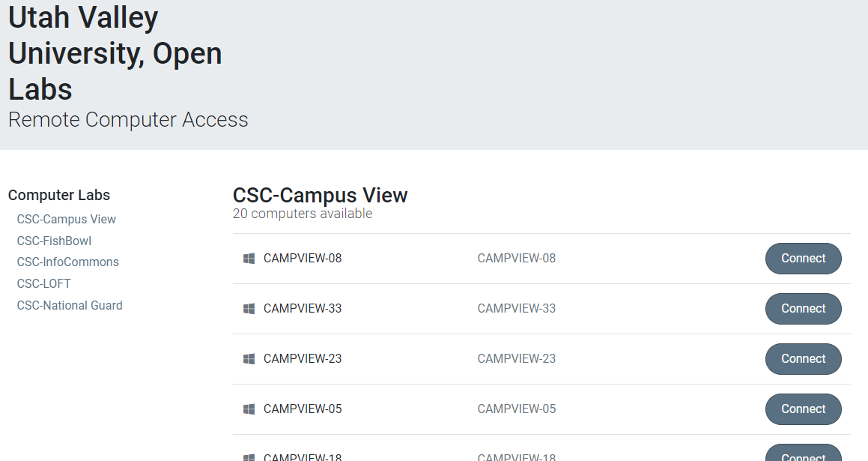Connect to computer CAMPVIEW-05
The height and width of the screenshot is (461, 868).
(x=804, y=409)
